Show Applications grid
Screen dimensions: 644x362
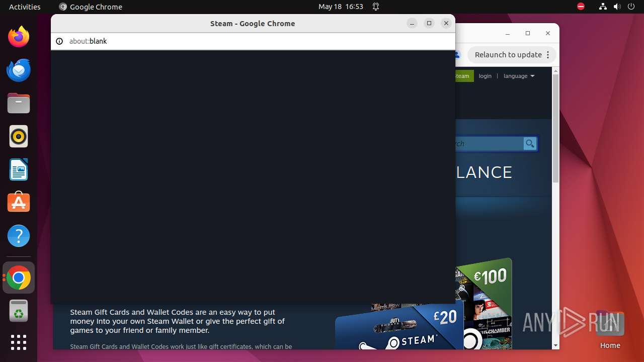click(19, 342)
